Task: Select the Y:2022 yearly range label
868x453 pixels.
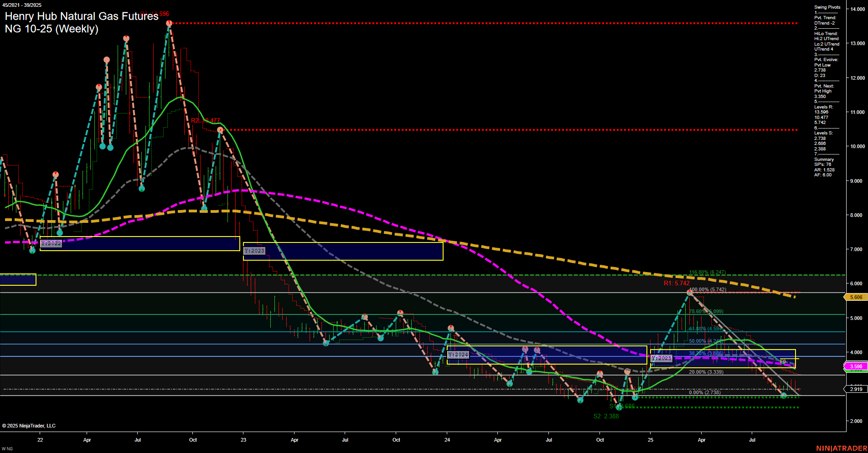Action: point(51,243)
